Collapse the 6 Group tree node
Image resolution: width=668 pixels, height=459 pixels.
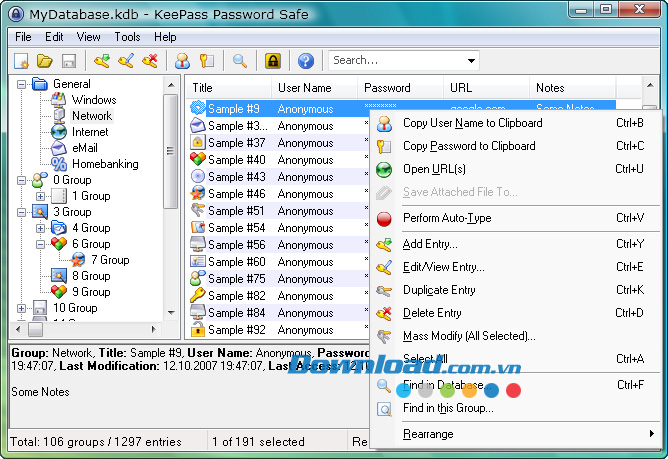[40, 244]
